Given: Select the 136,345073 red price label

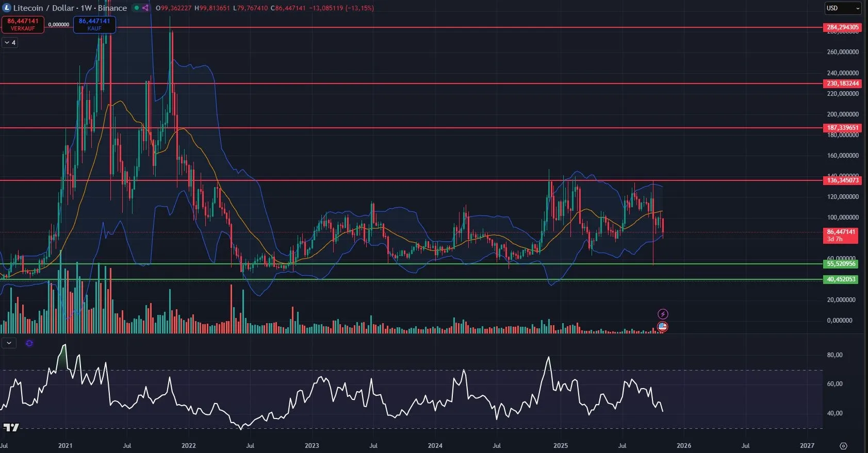Looking at the screenshot, I should 843,180.
